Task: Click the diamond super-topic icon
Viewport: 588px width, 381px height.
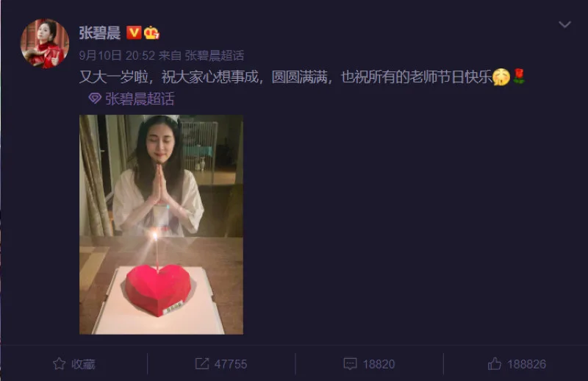Action: [95, 99]
